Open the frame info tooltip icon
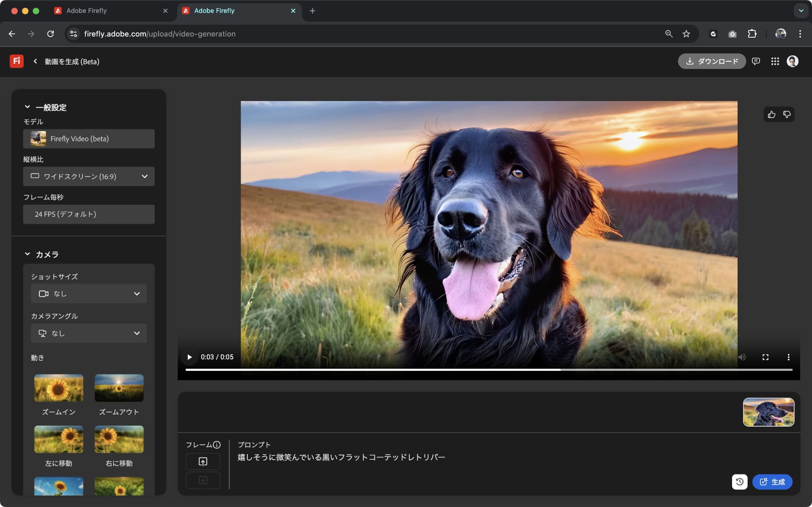 pos(217,444)
